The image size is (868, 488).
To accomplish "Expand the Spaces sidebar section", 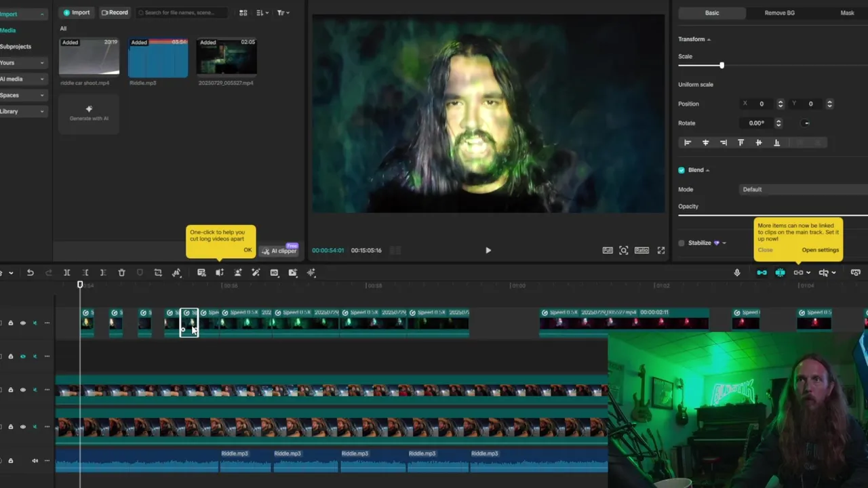I will tap(42, 96).
